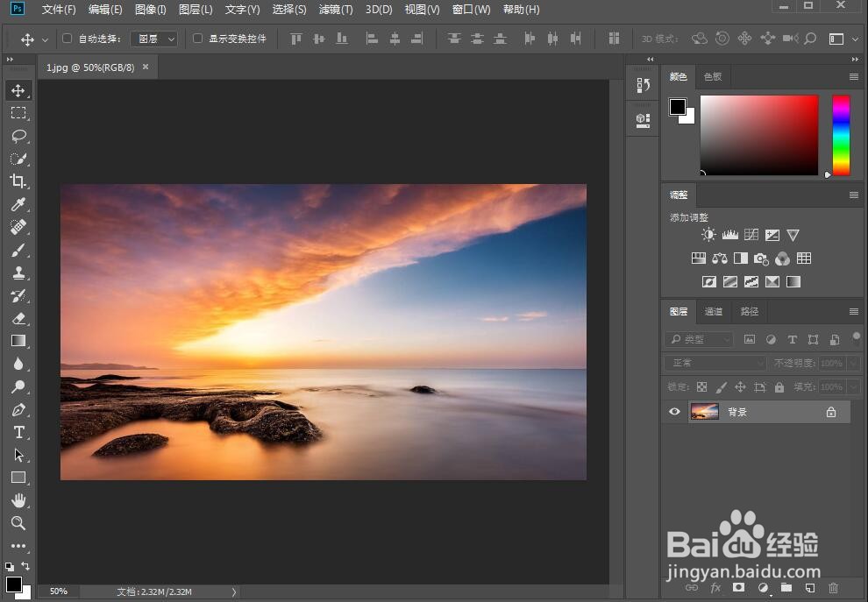868x602 pixels.
Task: Open the History panel icon
Action: [x=643, y=85]
